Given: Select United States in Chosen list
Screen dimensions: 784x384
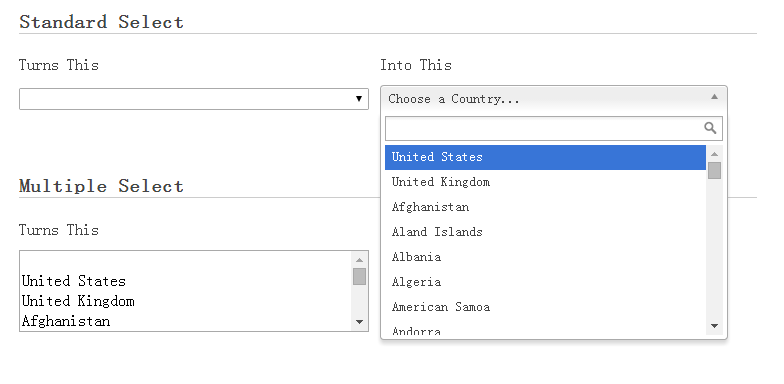Looking at the screenshot, I should click(x=545, y=157).
